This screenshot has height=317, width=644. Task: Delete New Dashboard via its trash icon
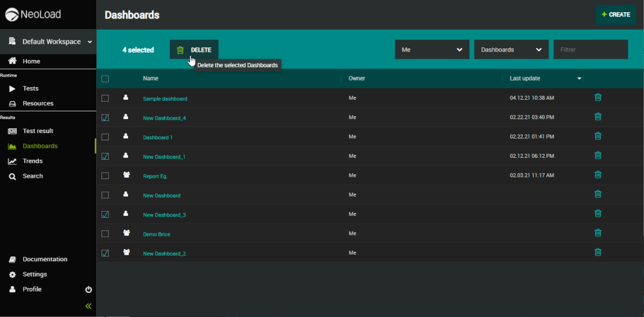click(598, 194)
